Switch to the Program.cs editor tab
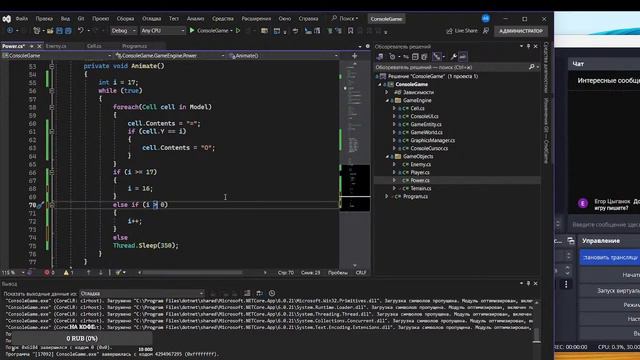640x360 pixels. tap(134, 46)
